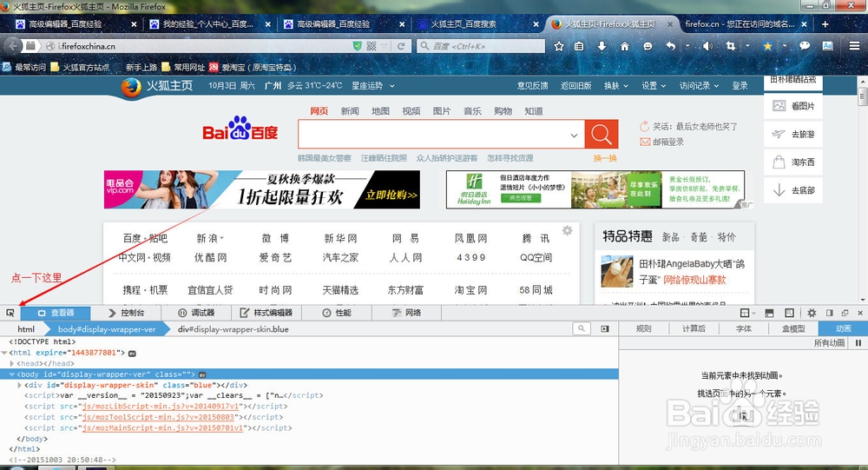Screen dimensions: 868x470
Task: Select the 新闻 search category
Action: pos(349,111)
